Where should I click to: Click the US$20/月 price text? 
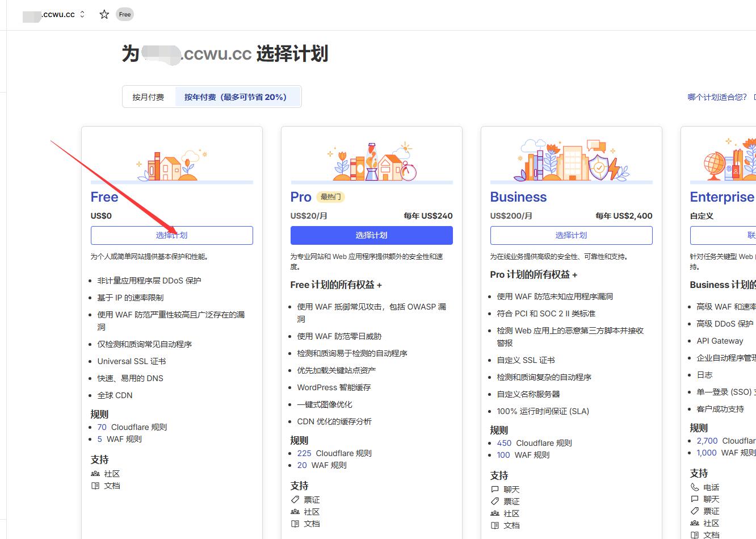(x=309, y=216)
